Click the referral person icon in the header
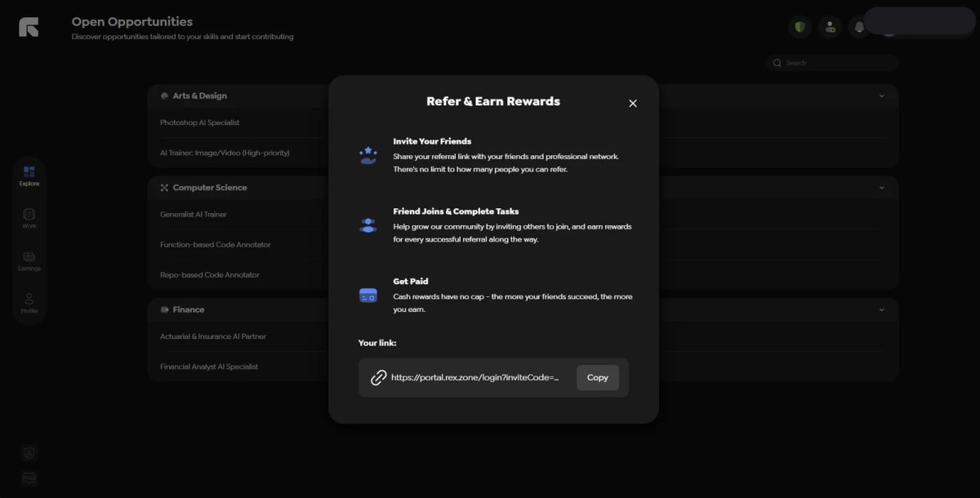The height and width of the screenshot is (498, 980). (830, 27)
